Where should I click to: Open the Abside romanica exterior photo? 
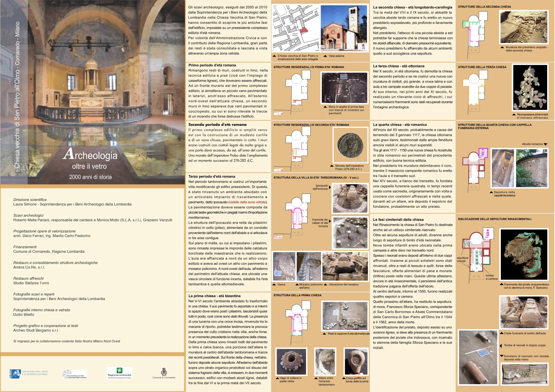coord(532,168)
